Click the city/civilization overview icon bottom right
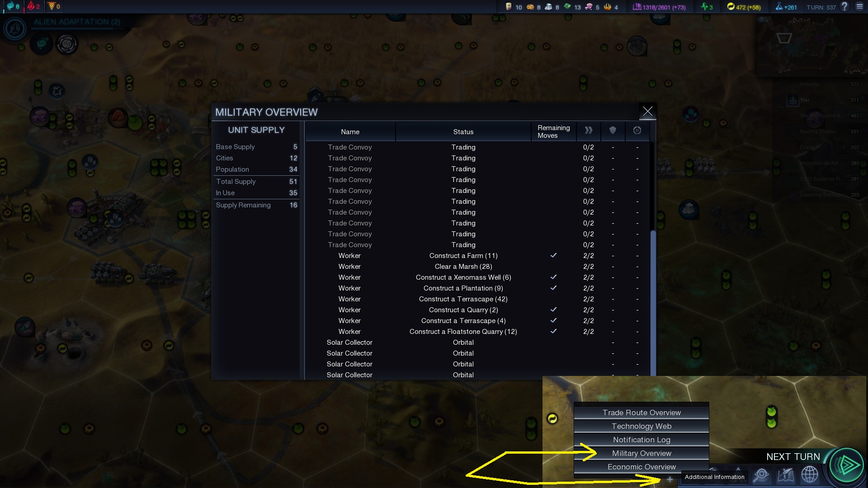 [x=809, y=475]
